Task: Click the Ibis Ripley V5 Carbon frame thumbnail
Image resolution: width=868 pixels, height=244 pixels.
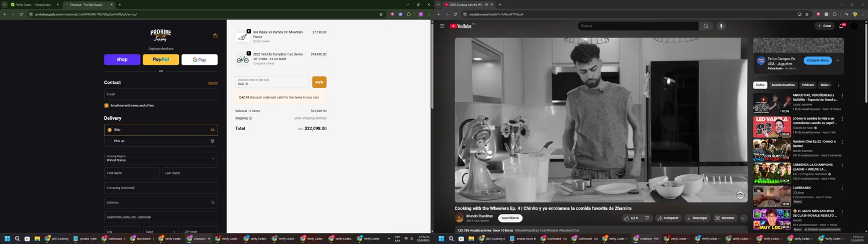Action: tap(242, 36)
